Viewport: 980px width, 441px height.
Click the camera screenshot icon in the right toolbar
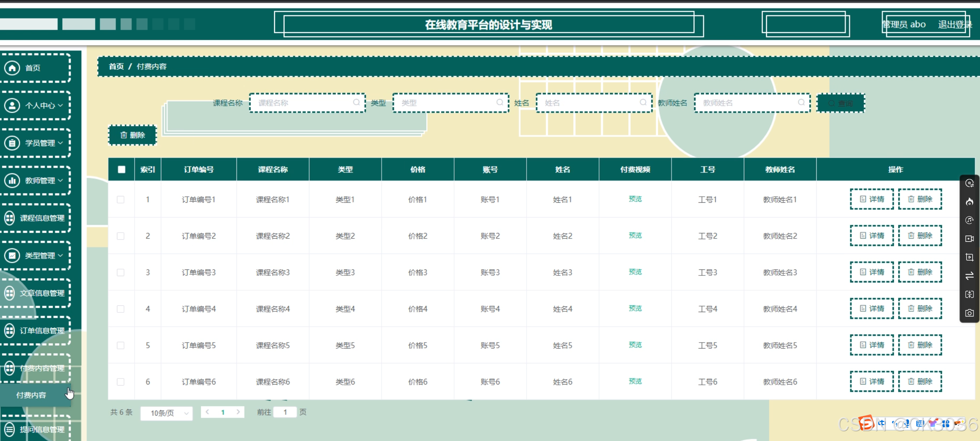969,313
